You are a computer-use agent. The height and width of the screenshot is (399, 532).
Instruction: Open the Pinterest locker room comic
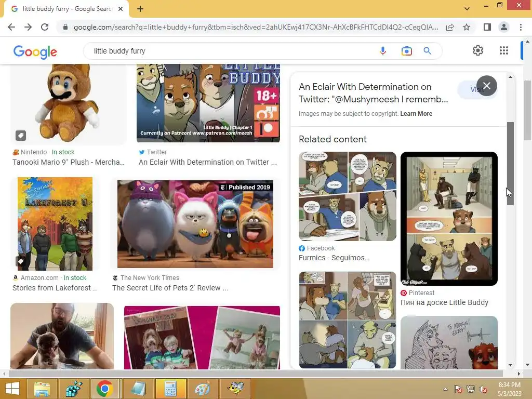point(449,219)
